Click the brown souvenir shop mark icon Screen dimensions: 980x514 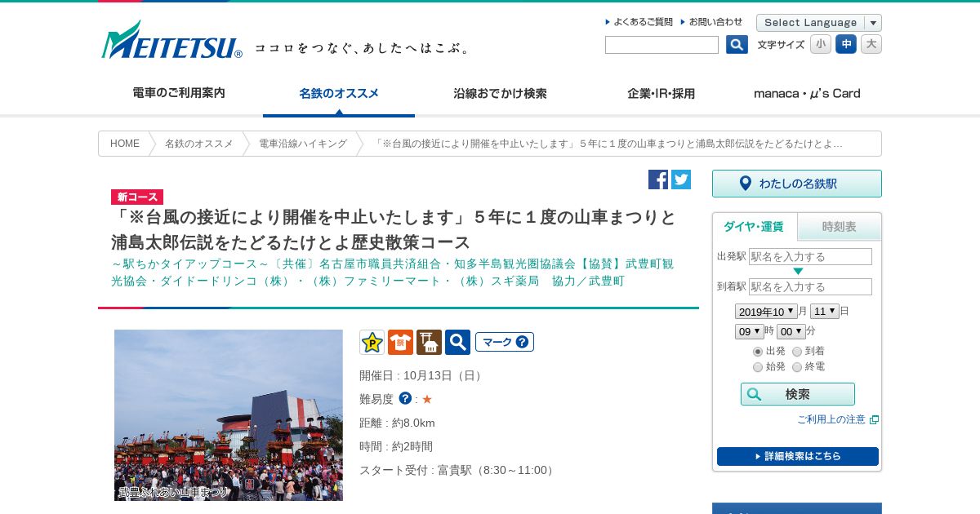429,342
